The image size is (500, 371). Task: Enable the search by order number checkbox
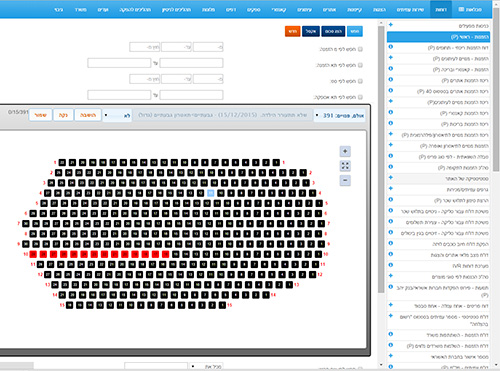[360, 49]
